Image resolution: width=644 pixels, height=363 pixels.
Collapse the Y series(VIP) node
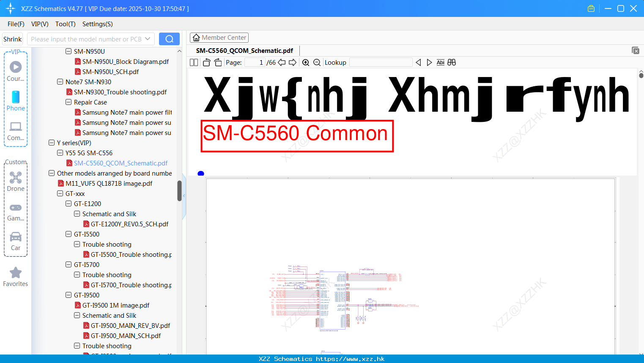pyautogui.click(x=52, y=143)
